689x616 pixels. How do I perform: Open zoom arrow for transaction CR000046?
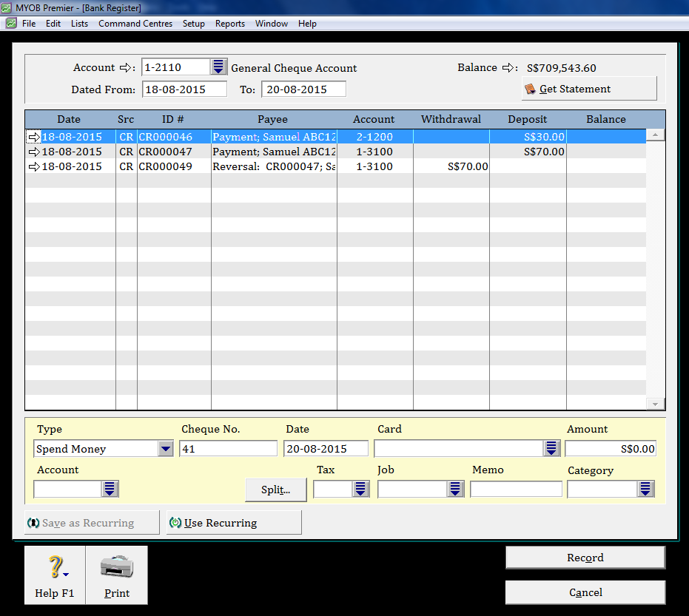click(34, 137)
